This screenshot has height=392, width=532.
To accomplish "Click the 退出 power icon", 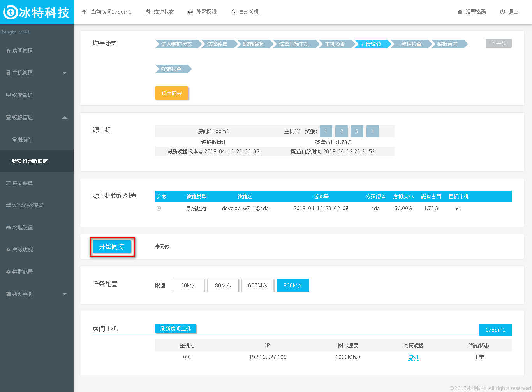I will (x=502, y=12).
